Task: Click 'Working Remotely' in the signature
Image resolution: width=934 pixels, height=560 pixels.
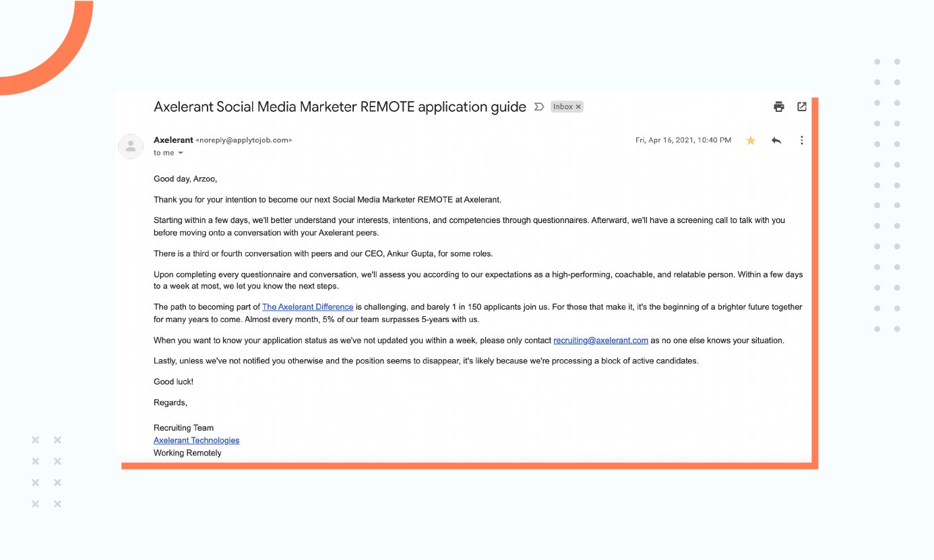Action: click(x=187, y=453)
